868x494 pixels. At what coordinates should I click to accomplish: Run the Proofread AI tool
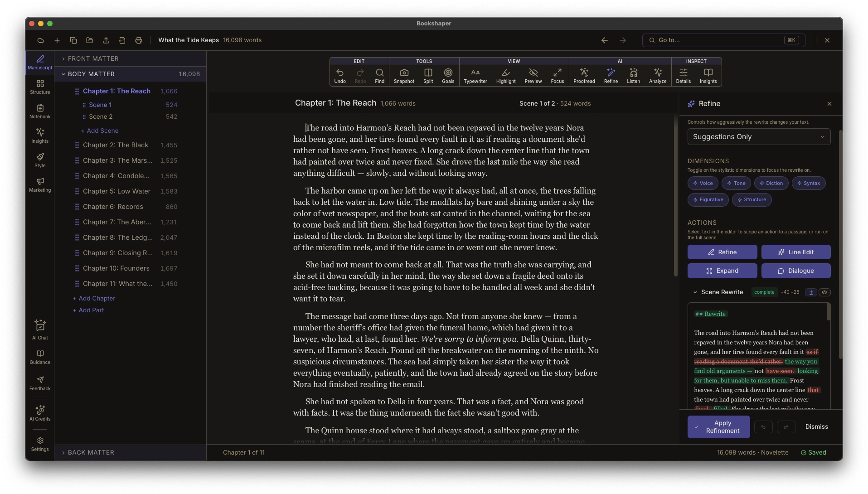tap(584, 76)
